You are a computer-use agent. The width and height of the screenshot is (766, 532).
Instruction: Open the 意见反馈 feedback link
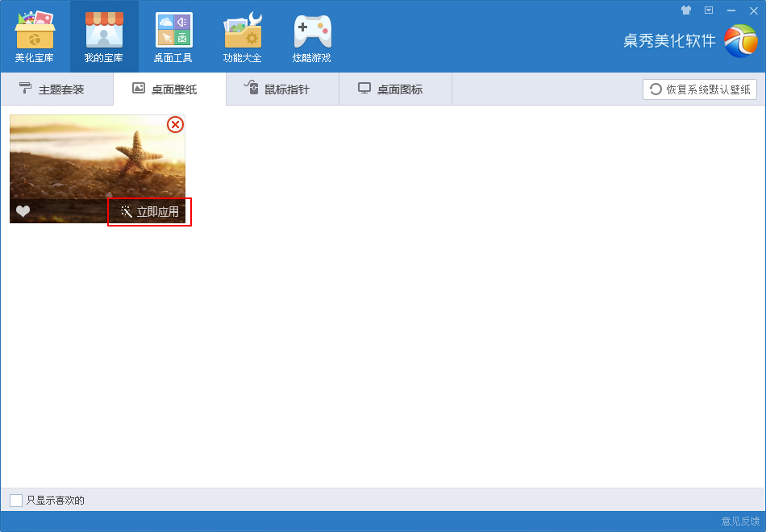coord(740,522)
